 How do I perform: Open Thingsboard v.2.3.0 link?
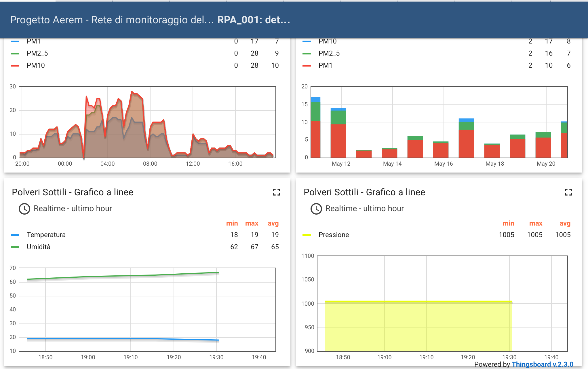pos(542,364)
